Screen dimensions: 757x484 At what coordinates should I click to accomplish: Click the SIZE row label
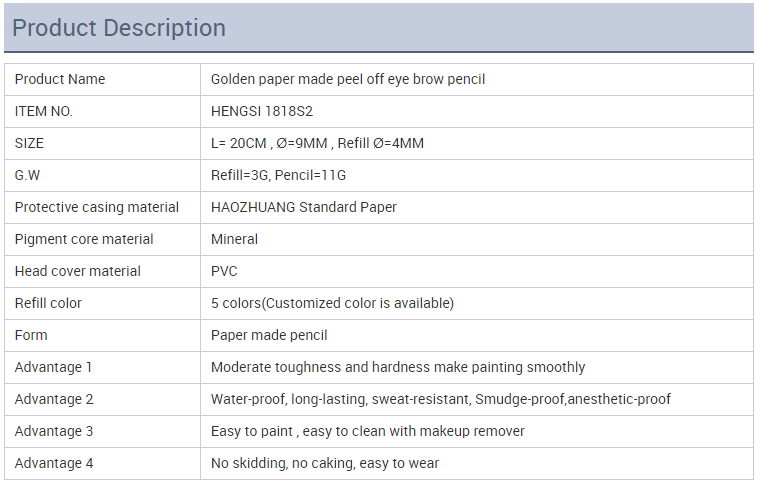(x=29, y=143)
